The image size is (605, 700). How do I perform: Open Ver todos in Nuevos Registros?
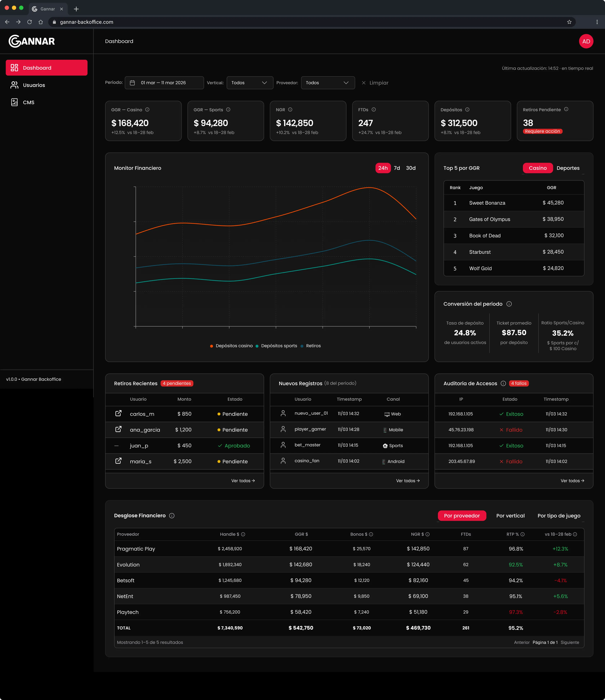408,481
